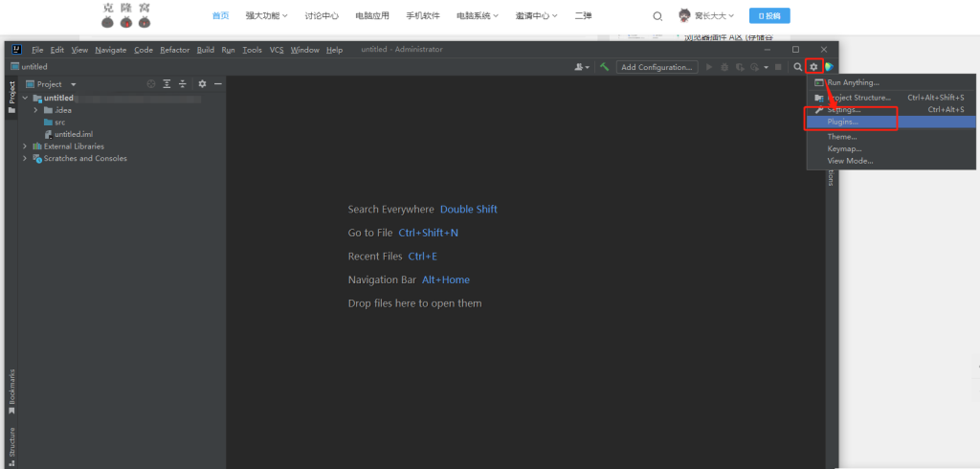The height and width of the screenshot is (469, 980).
Task: Click the user avatar on website
Action: (x=685, y=15)
